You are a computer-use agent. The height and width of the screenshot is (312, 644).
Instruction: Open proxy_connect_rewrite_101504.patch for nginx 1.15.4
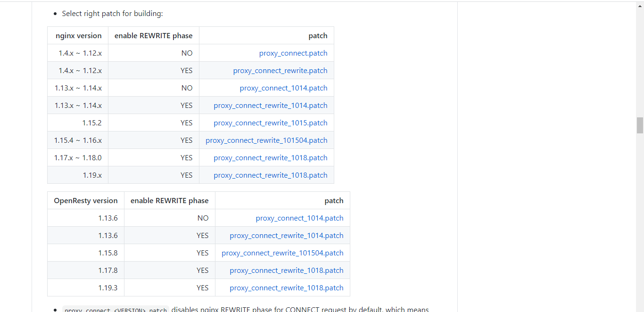(266, 140)
